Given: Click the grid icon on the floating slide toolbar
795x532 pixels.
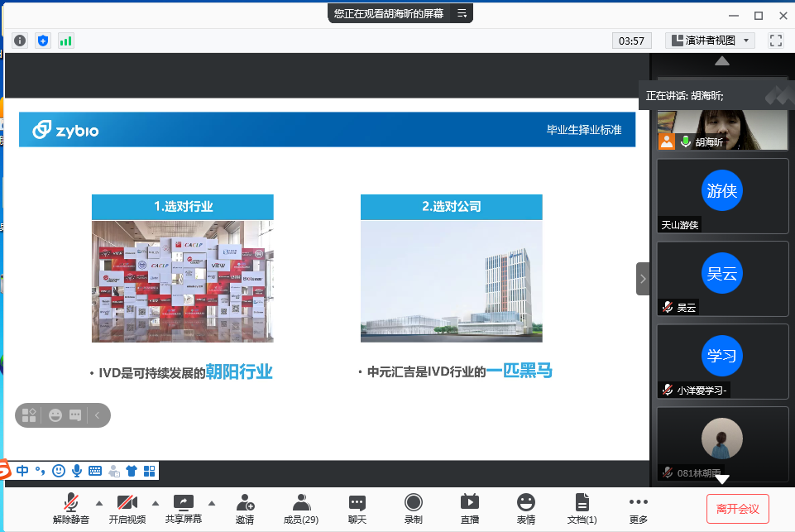Looking at the screenshot, I should pyautogui.click(x=29, y=415).
